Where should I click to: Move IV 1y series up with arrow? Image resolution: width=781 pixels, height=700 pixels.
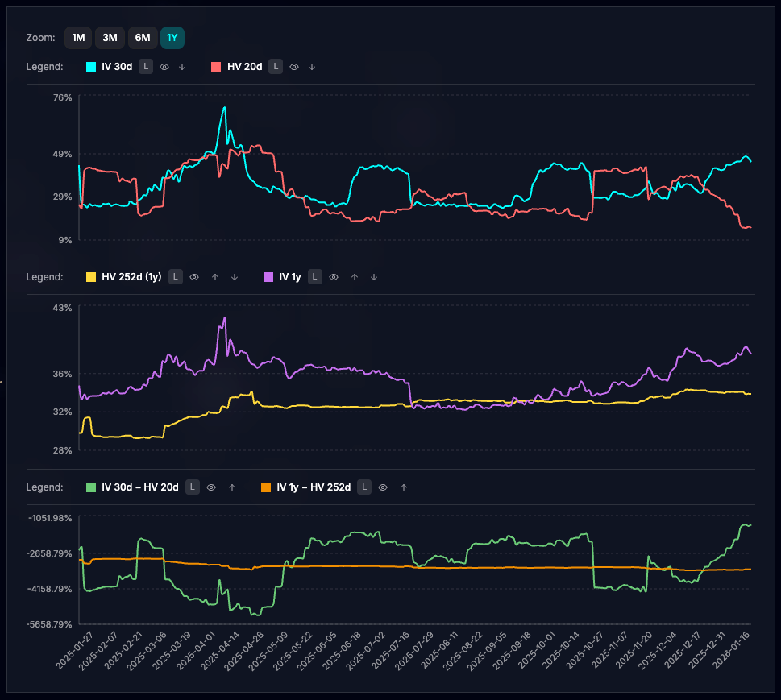click(355, 277)
